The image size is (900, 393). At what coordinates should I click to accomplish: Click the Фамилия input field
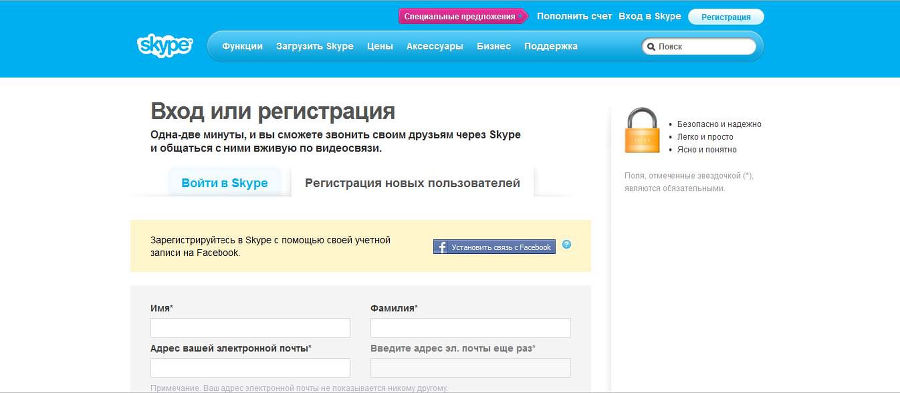pos(471,328)
